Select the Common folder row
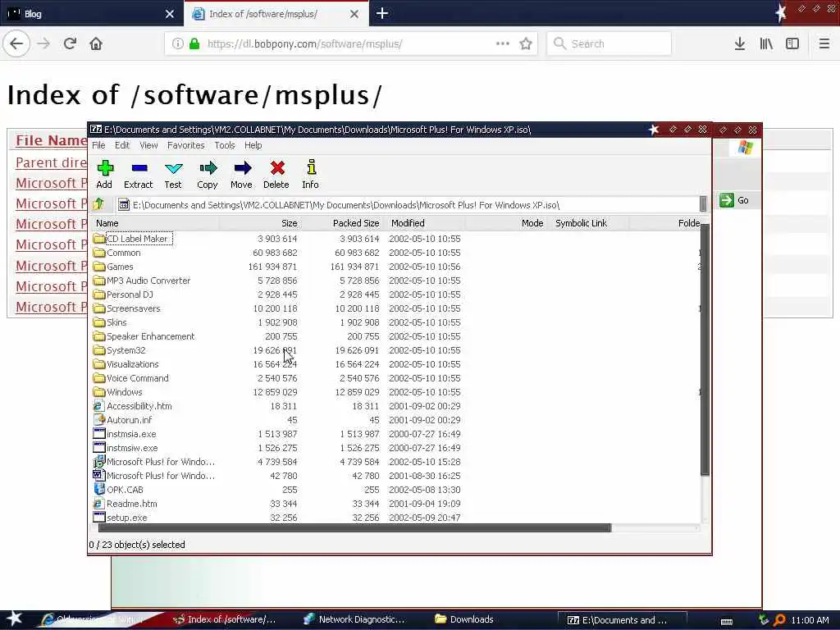 point(396,253)
